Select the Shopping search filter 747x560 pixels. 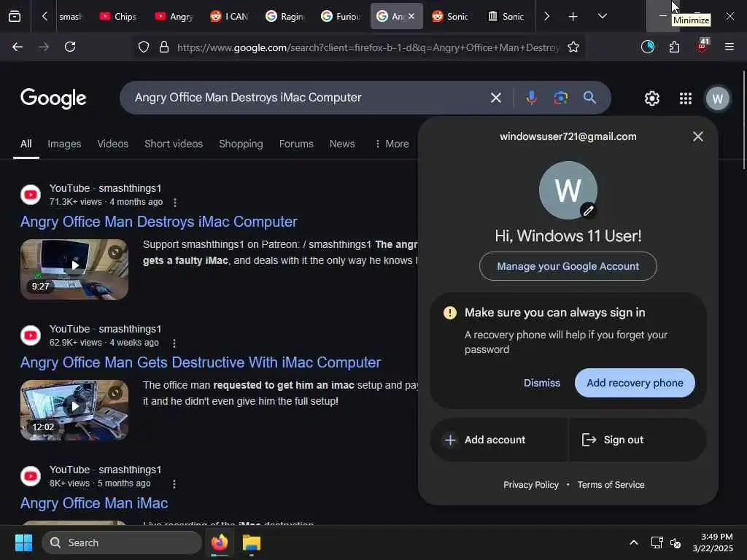[241, 144]
